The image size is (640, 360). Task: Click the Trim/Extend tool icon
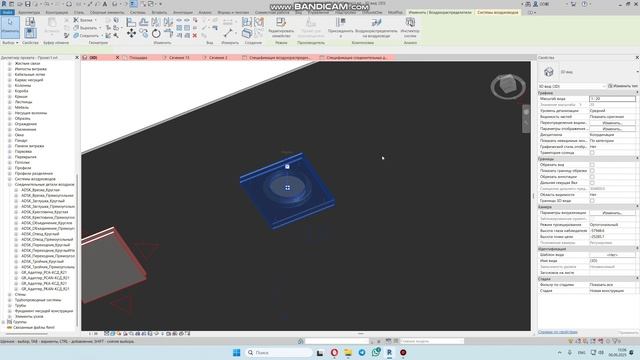(168, 33)
